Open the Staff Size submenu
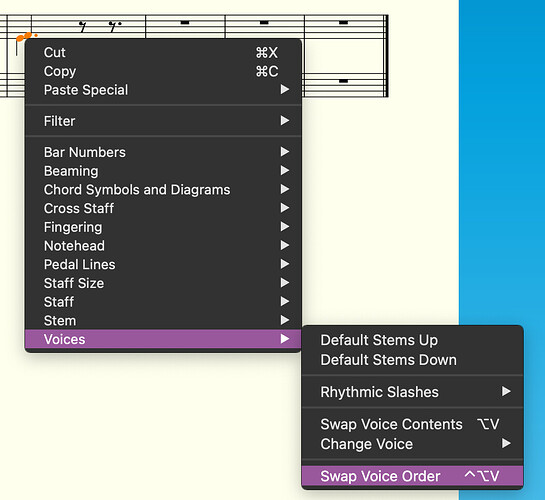Screen dimensions: 545x500 [163, 283]
